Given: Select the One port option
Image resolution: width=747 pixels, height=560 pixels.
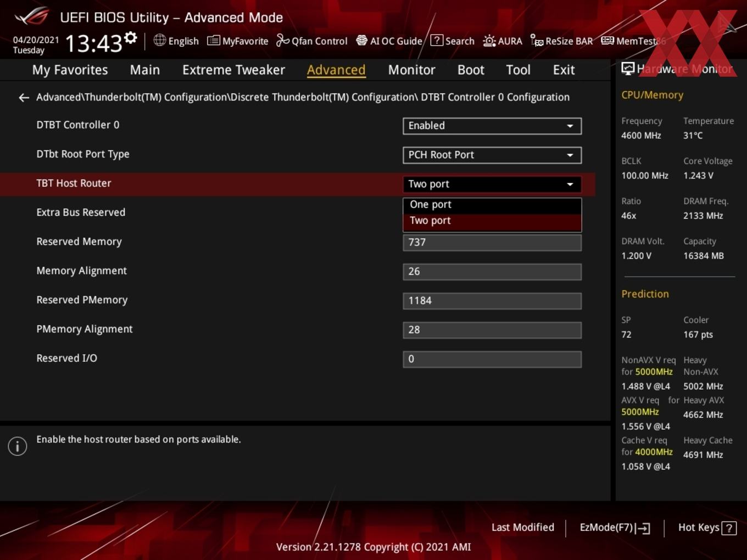Looking at the screenshot, I should (x=492, y=205).
